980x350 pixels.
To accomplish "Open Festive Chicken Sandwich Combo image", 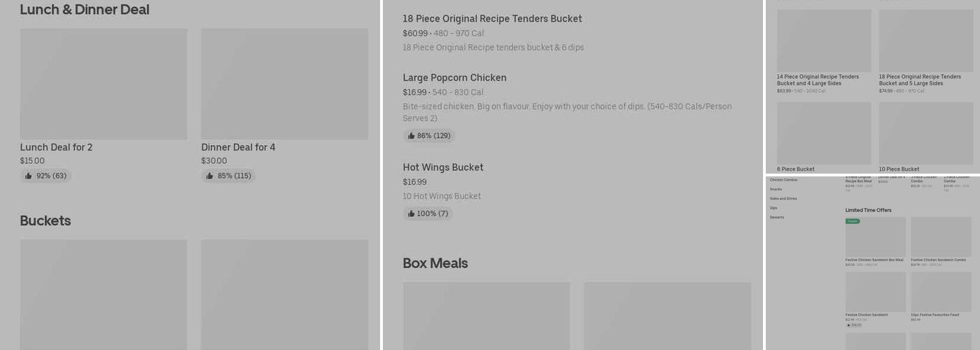I will point(941,237).
